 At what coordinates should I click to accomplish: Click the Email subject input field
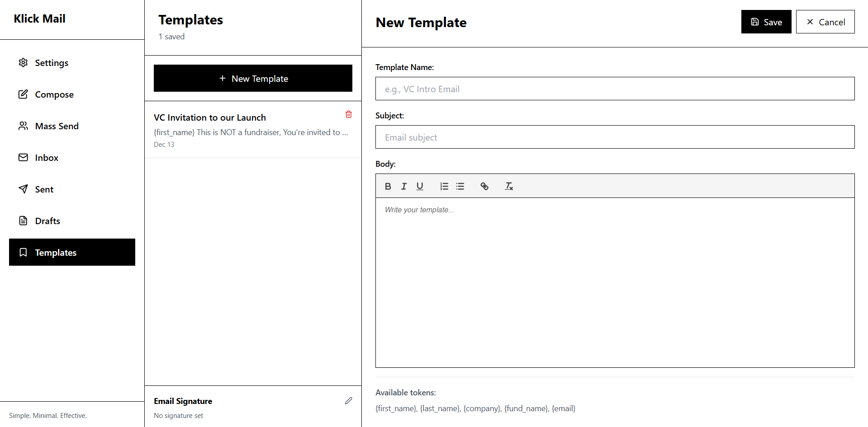(614, 137)
